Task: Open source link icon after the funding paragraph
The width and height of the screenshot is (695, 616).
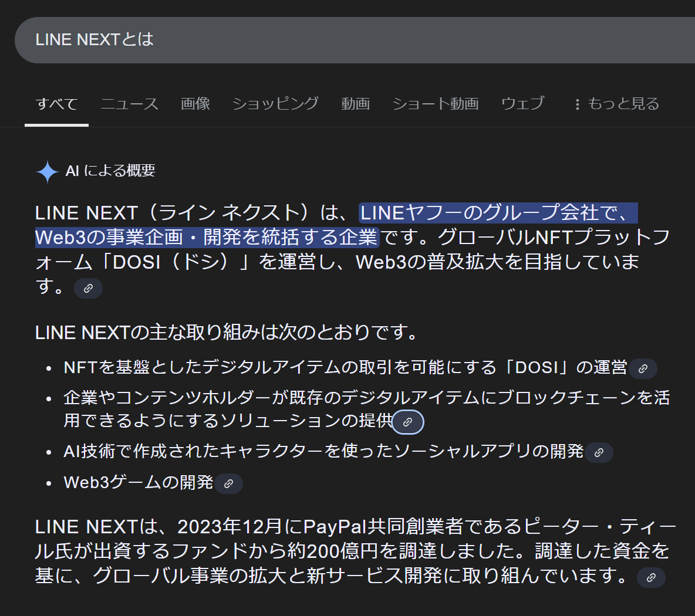Action: [651, 577]
